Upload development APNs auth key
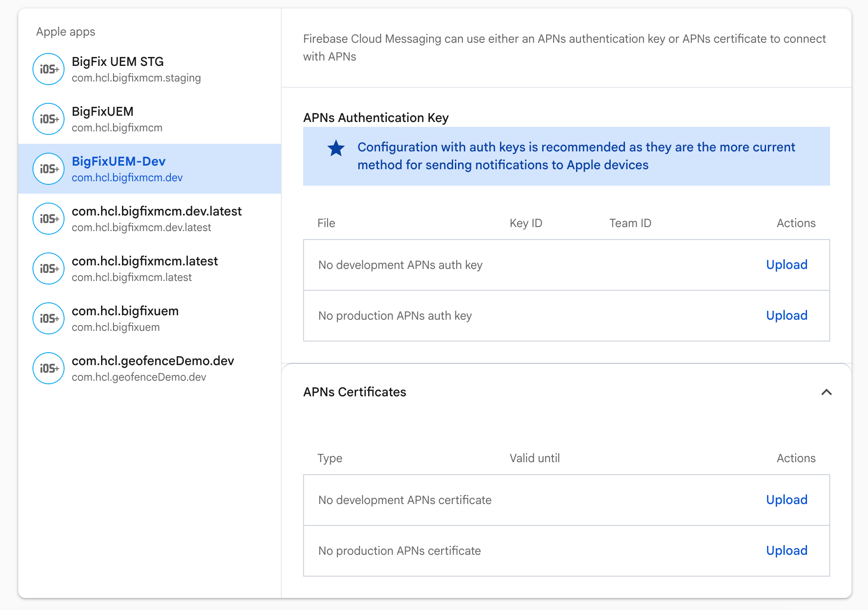 coord(787,265)
